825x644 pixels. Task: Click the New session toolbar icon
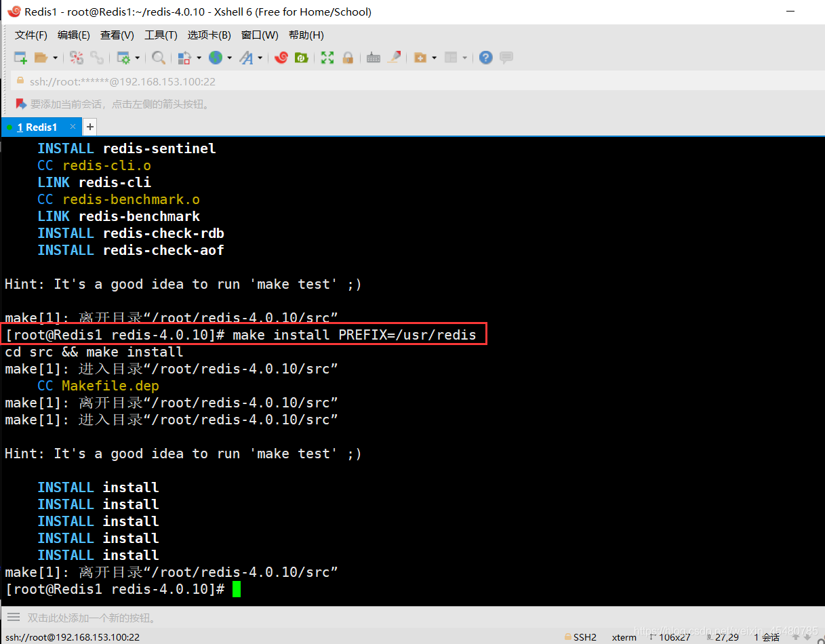click(20, 58)
